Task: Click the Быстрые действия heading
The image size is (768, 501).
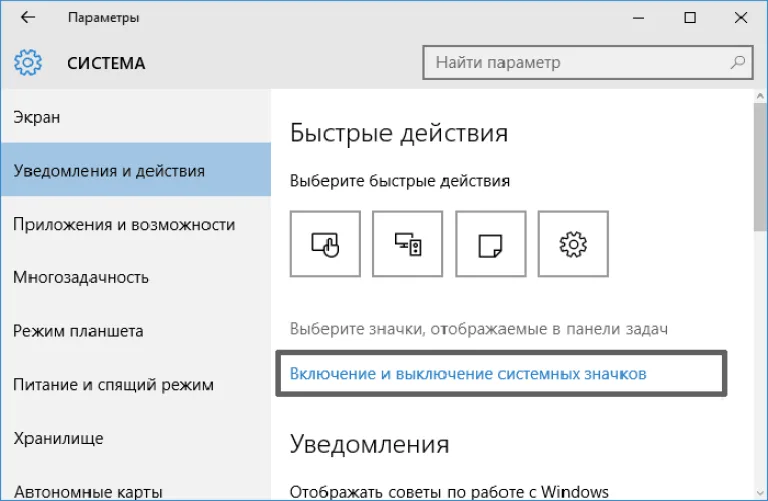Action: pyautogui.click(x=399, y=133)
